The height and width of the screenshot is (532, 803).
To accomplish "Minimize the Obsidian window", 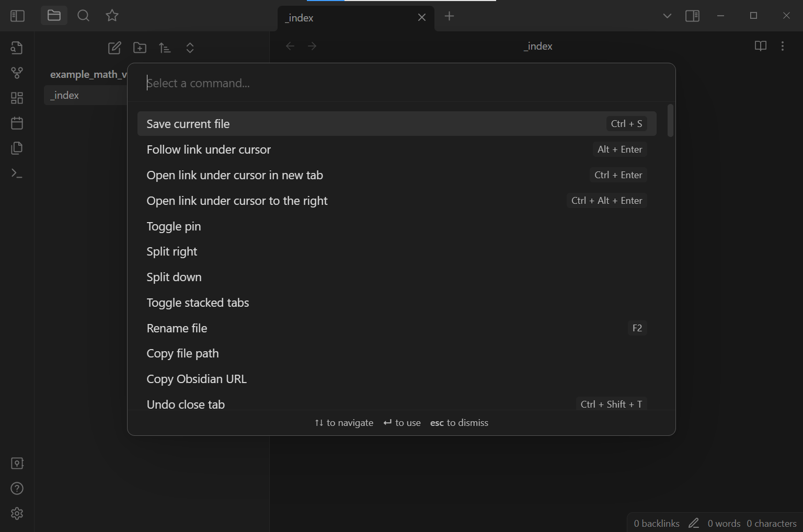I will (720, 16).
